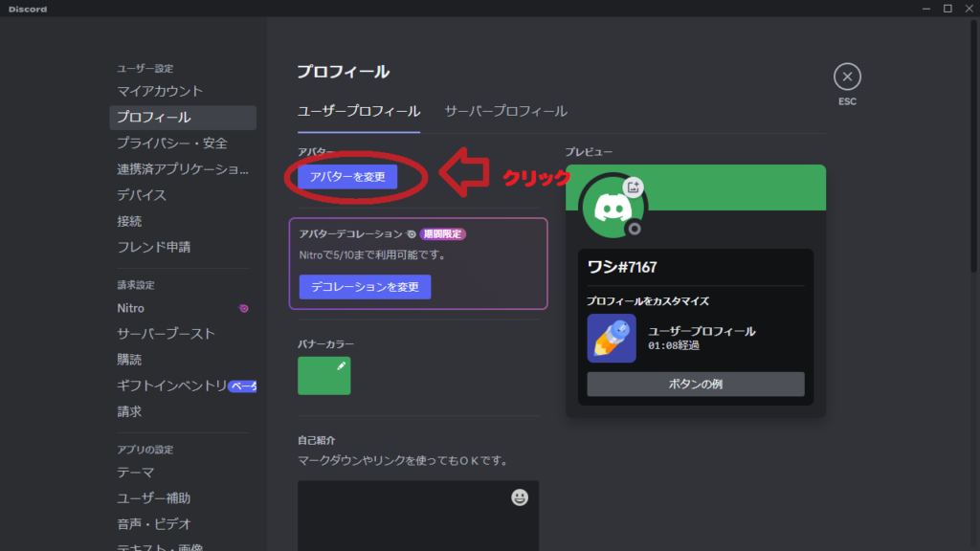Switch to the ユーザープロフィール tab
Viewport: 980px width, 551px height.
point(359,111)
